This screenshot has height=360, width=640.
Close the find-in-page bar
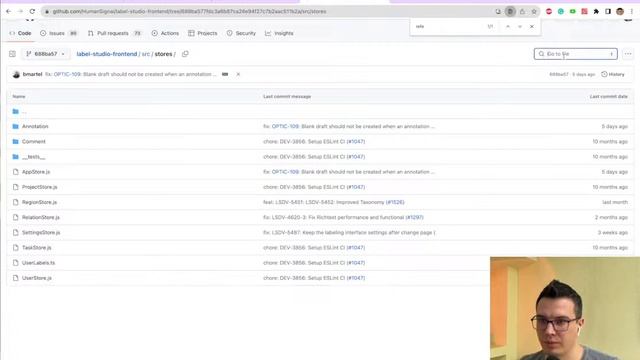point(532,27)
